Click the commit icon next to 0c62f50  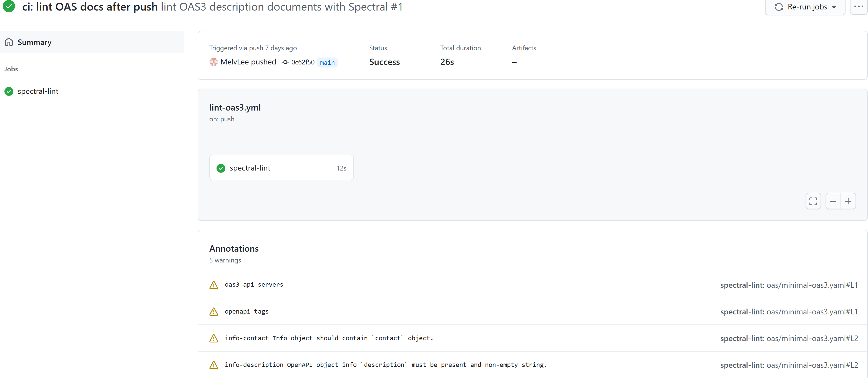(285, 62)
